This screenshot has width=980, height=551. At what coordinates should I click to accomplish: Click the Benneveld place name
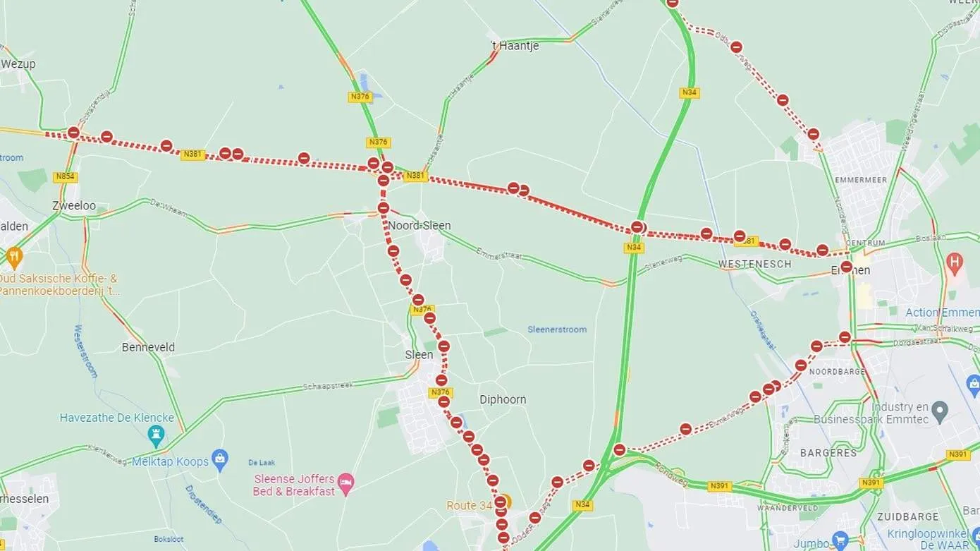click(x=148, y=347)
